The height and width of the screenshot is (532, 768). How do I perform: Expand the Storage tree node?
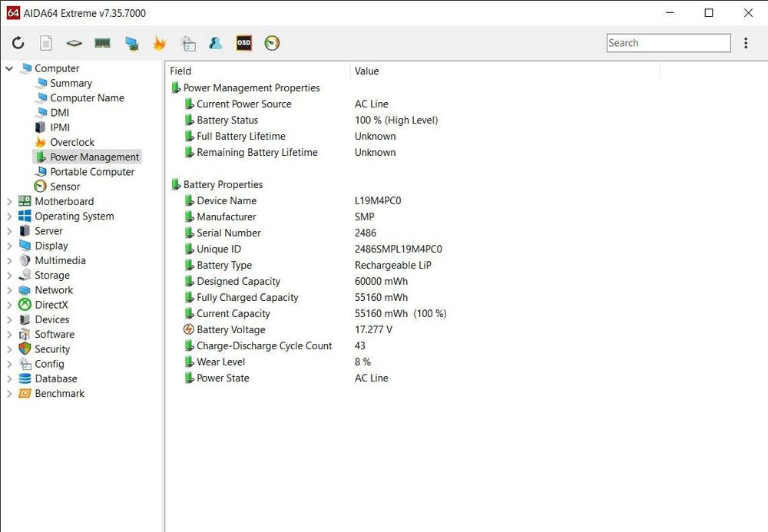pyautogui.click(x=8, y=275)
